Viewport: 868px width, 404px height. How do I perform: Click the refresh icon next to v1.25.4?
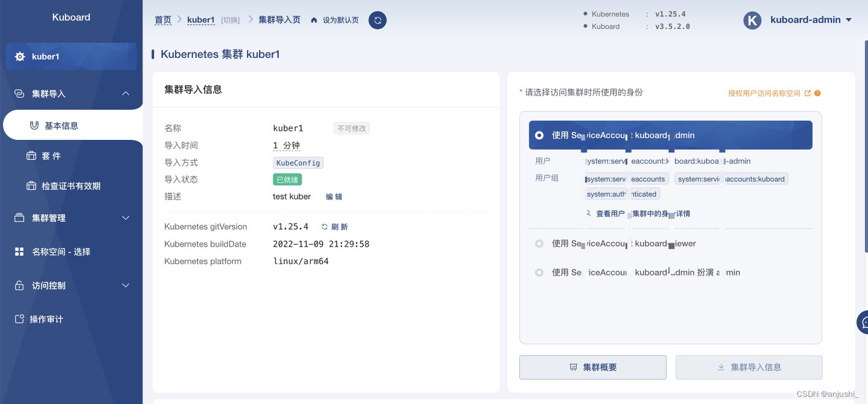point(325,227)
